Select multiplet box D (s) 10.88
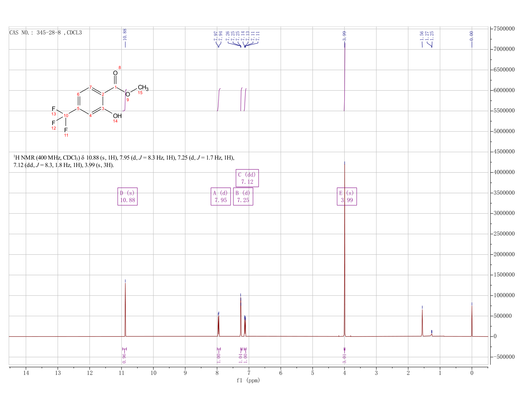The image size is (532, 411). pyautogui.click(x=127, y=196)
